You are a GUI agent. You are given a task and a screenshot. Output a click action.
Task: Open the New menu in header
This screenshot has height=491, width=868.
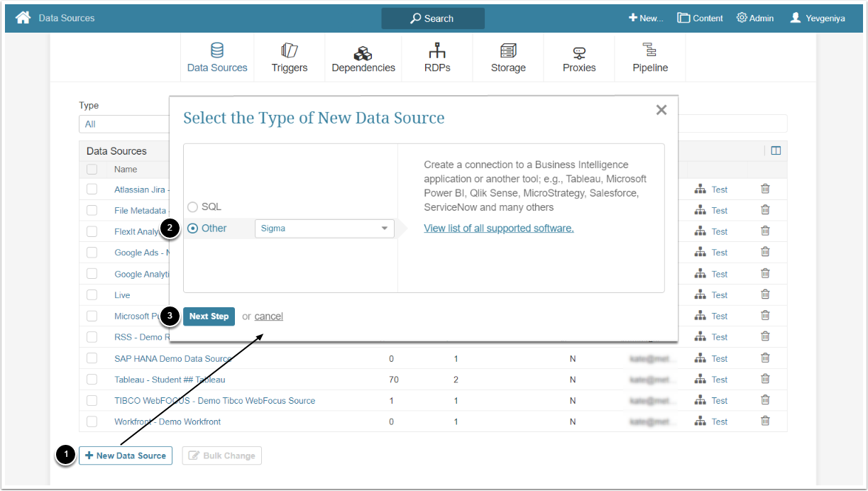click(646, 18)
